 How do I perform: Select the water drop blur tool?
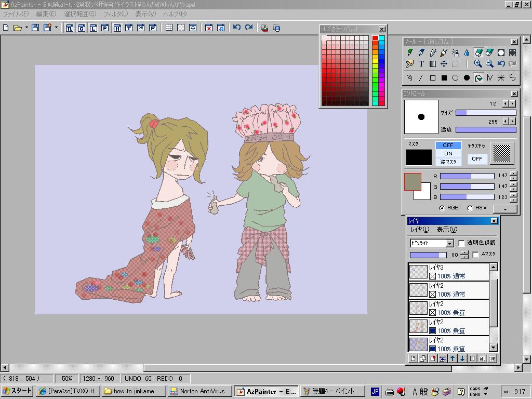(467, 52)
